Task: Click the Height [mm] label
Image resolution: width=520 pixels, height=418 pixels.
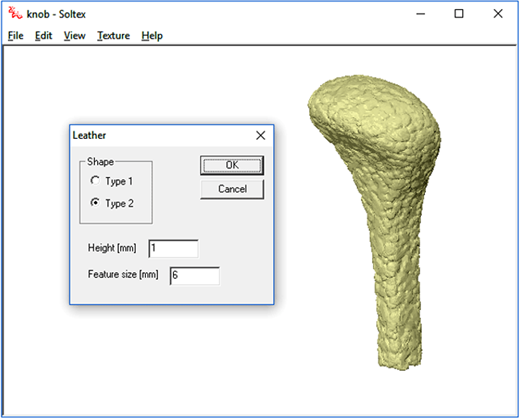Action: coord(112,248)
